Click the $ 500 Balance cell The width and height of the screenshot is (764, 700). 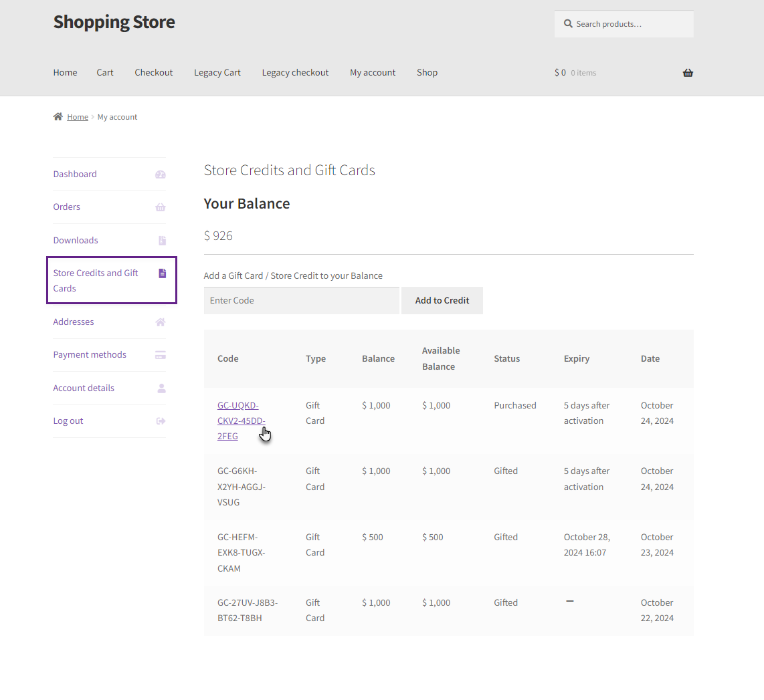[x=372, y=538]
